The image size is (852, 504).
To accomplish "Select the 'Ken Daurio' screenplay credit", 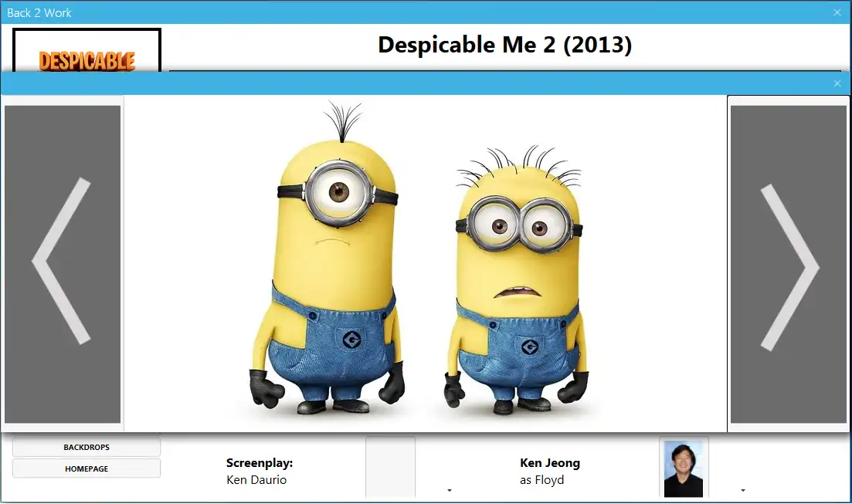I will click(256, 480).
